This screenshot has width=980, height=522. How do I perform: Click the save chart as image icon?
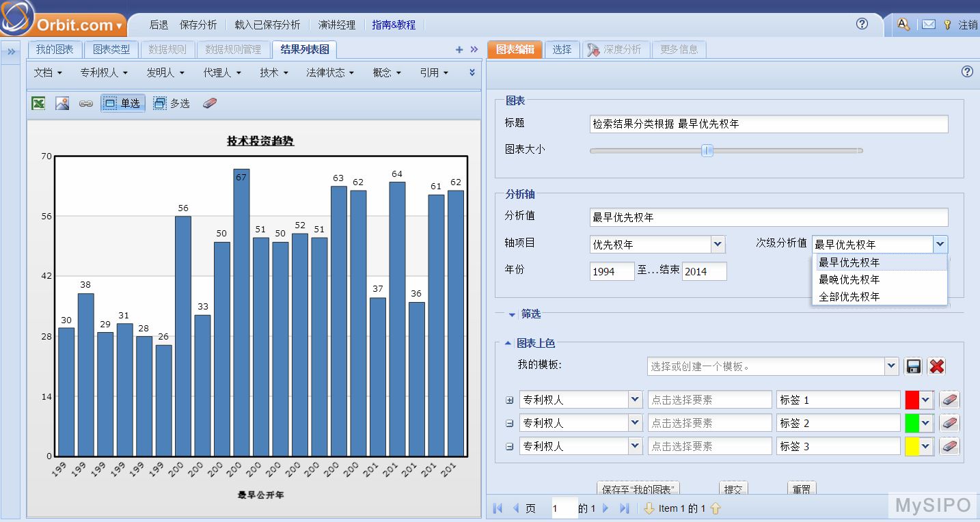(62, 103)
